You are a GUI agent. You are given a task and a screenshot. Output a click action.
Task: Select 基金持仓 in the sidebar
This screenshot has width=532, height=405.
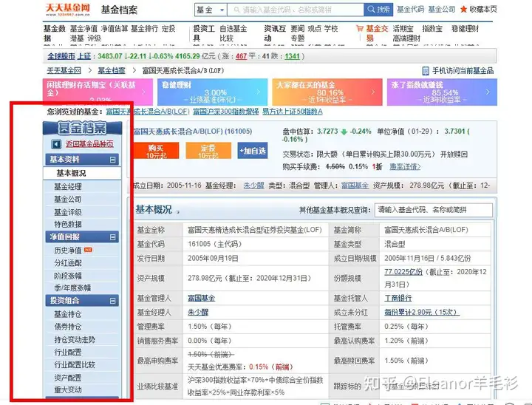click(x=68, y=314)
